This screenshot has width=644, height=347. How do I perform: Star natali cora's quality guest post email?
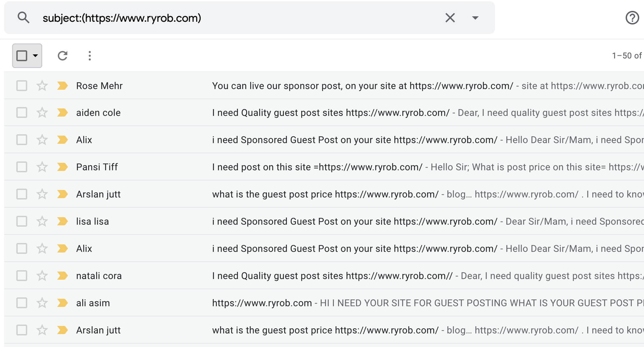tap(42, 276)
